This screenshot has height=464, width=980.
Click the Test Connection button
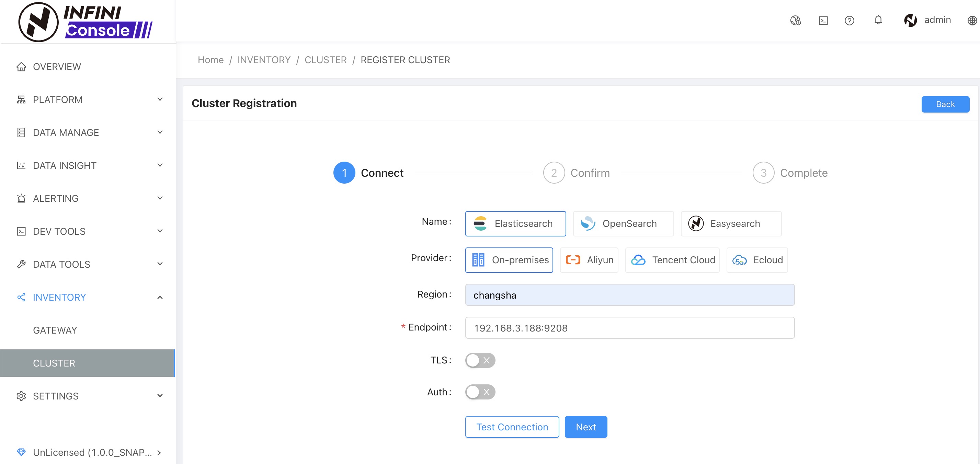tap(512, 427)
